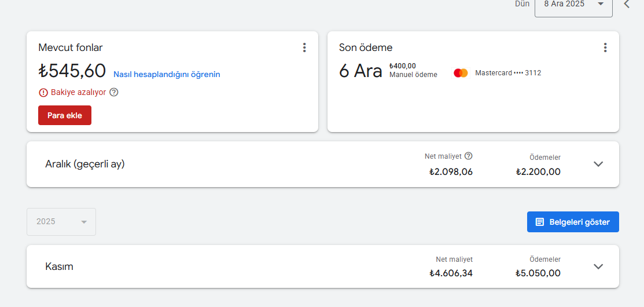Click the Para ekle button
This screenshot has width=644, height=307.
tap(64, 115)
